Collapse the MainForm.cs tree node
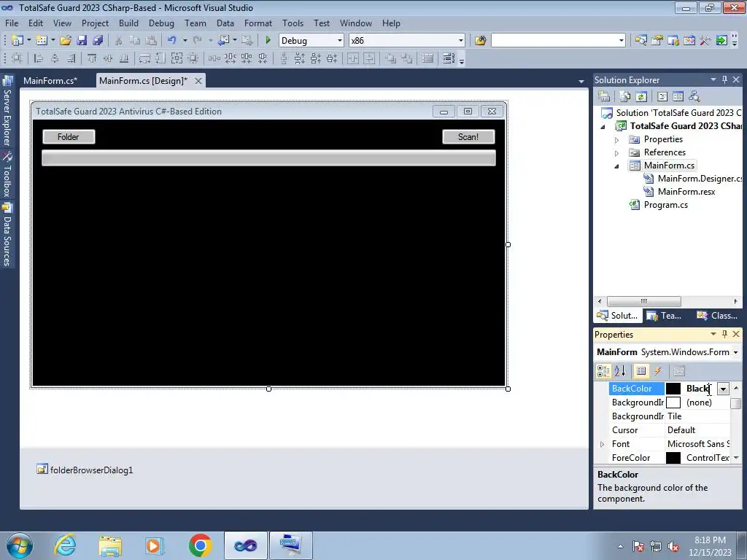 coord(616,166)
